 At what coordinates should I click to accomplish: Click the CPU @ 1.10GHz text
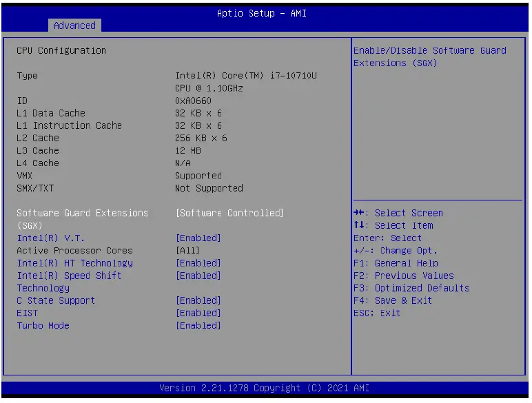pos(209,88)
